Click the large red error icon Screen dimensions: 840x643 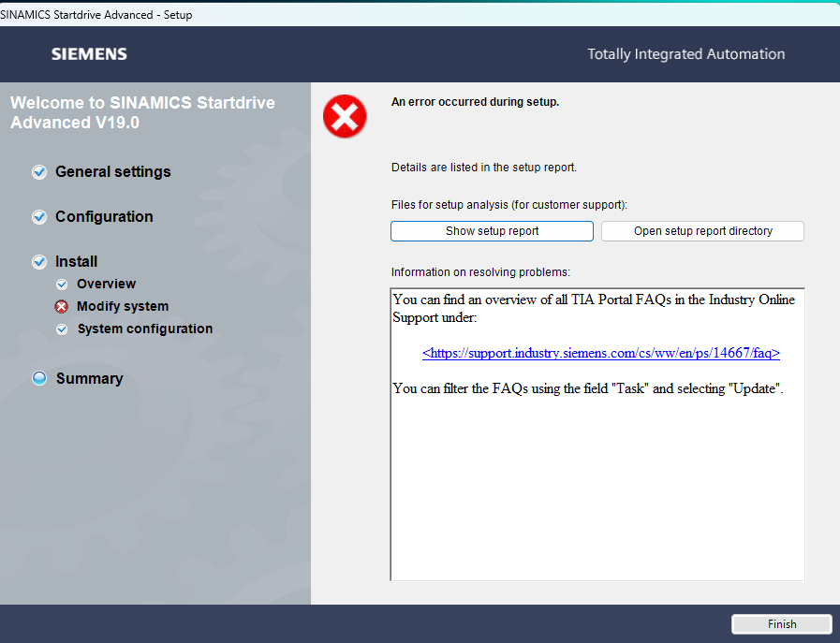click(x=345, y=116)
